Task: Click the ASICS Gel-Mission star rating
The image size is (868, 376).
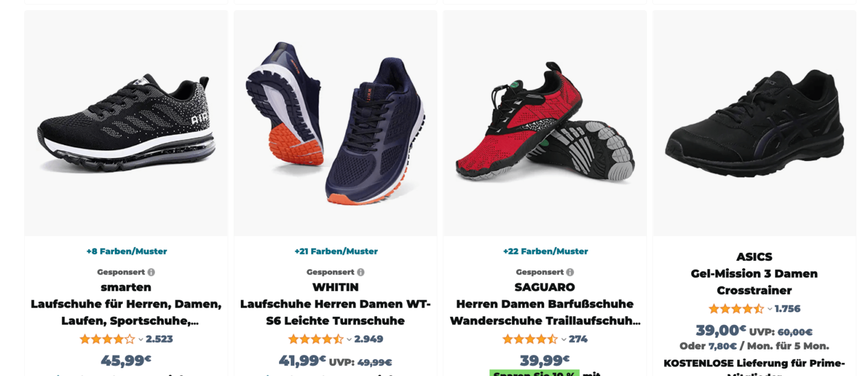Action: (x=736, y=309)
